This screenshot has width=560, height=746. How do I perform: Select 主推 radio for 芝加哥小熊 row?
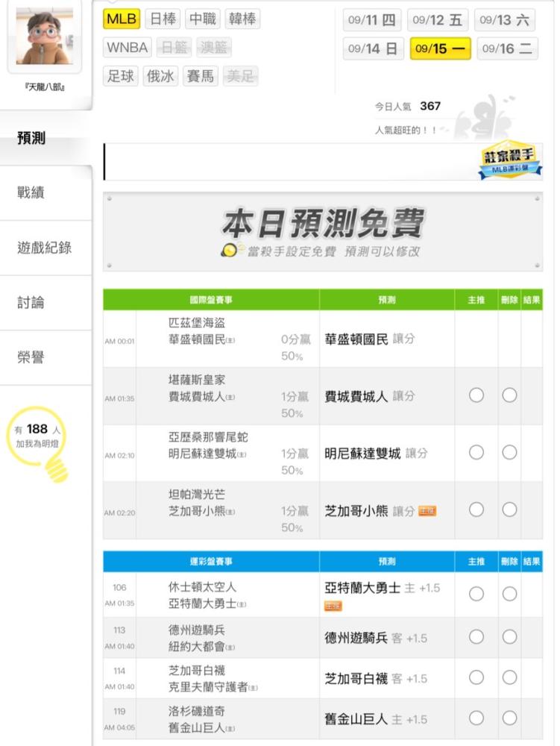pyautogui.click(x=476, y=510)
